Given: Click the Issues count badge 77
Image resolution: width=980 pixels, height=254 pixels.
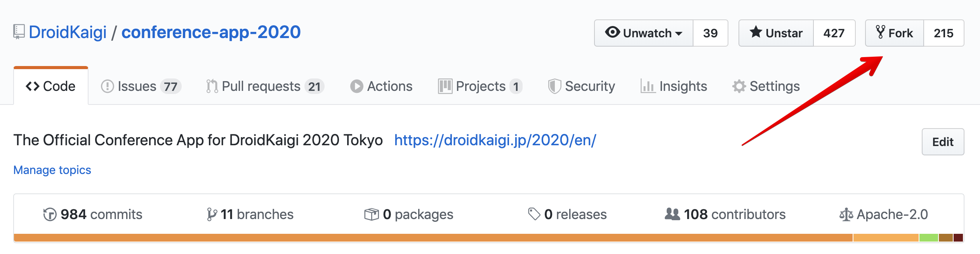Looking at the screenshot, I should point(170,86).
